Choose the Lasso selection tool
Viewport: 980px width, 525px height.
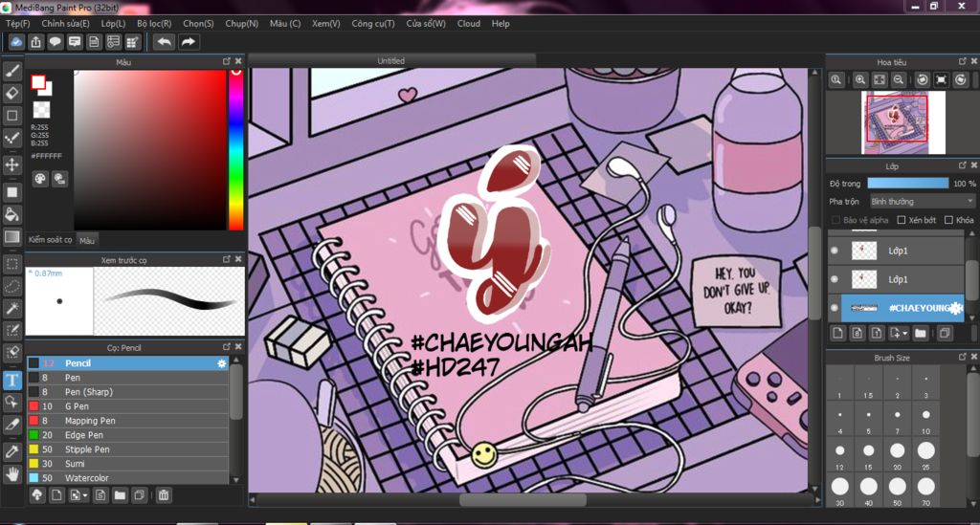point(11,286)
